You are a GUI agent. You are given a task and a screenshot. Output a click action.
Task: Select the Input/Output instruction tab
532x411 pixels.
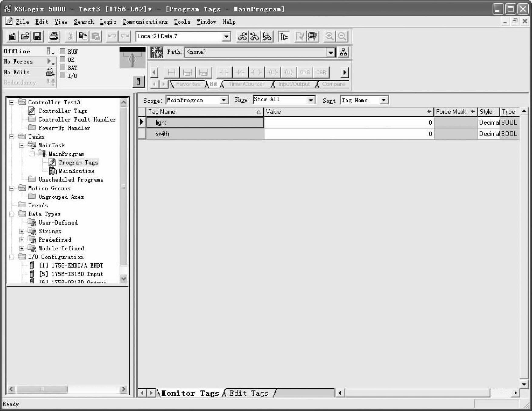[x=294, y=84]
